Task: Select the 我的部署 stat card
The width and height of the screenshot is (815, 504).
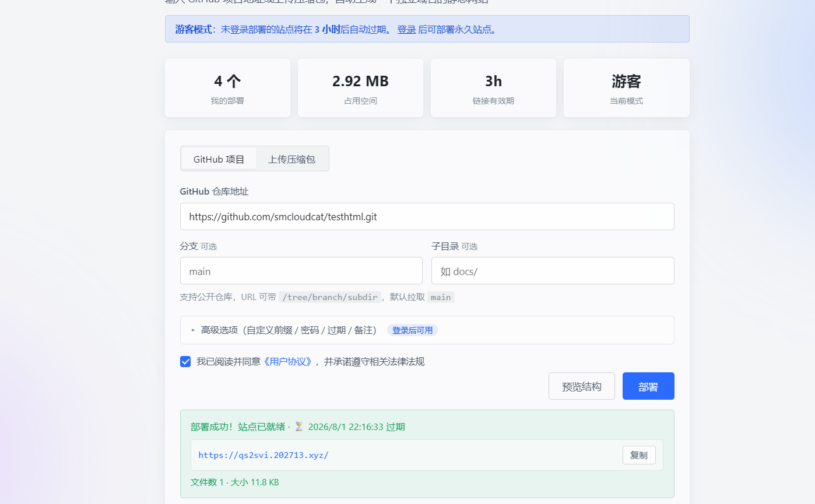Action: click(x=227, y=88)
